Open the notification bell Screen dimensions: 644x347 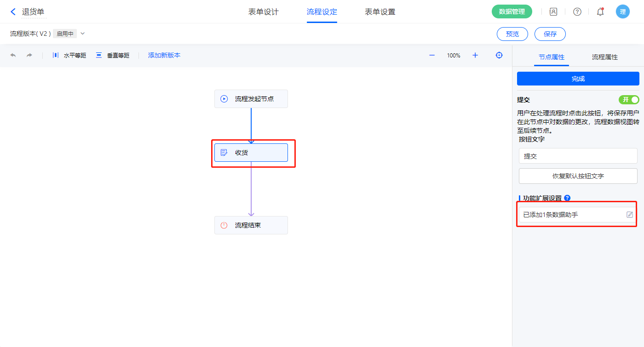pos(600,12)
